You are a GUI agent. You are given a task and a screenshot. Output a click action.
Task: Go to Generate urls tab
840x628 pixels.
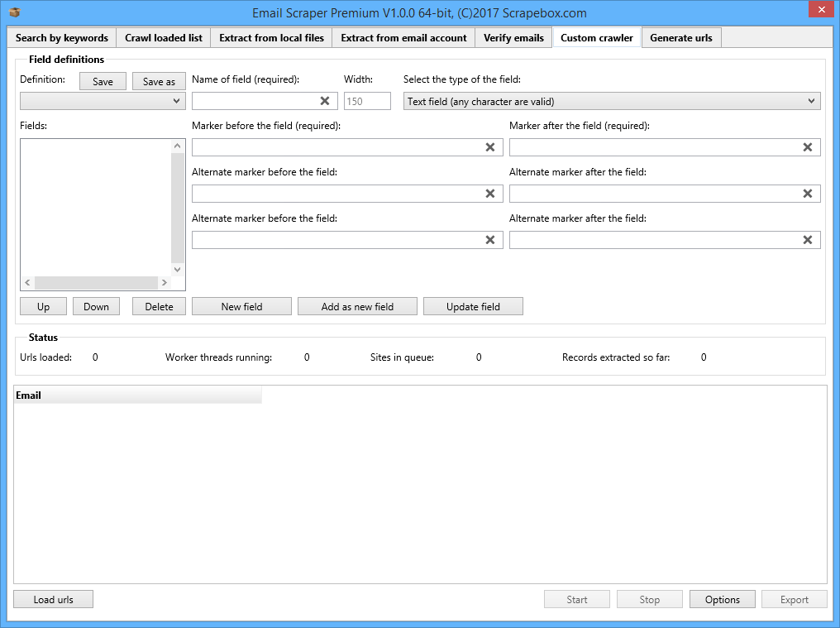(681, 38)
